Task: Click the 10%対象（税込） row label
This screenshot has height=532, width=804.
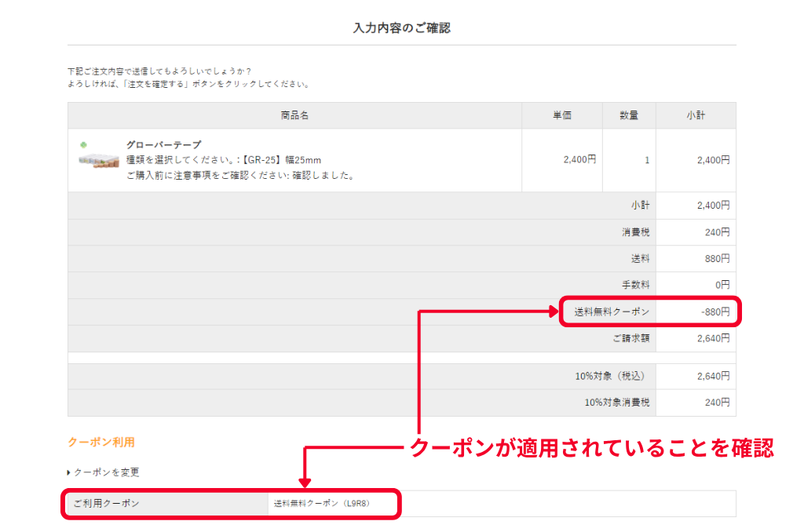Action: click(612, 376)
